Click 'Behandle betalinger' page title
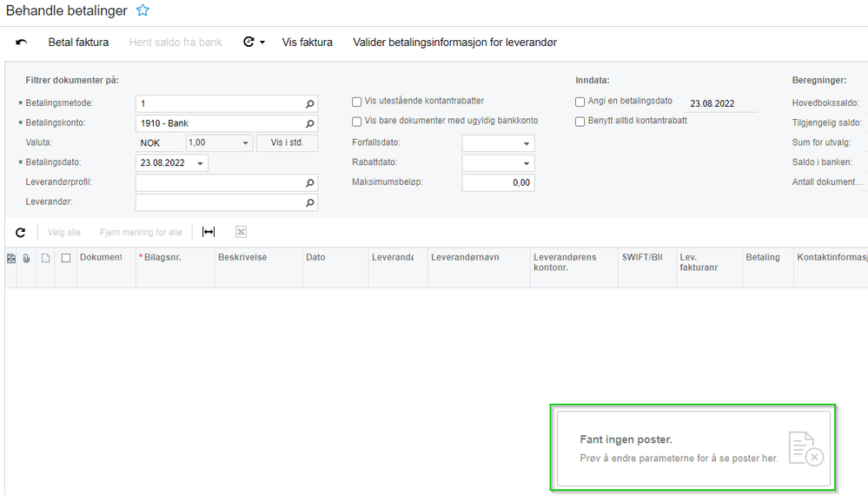The image size is (868, 495). coord(66,10)
